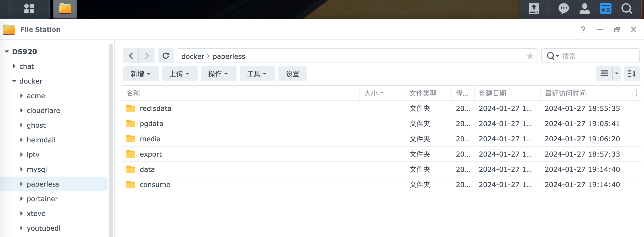Collapse the DS920 tree root

point(7,51)
